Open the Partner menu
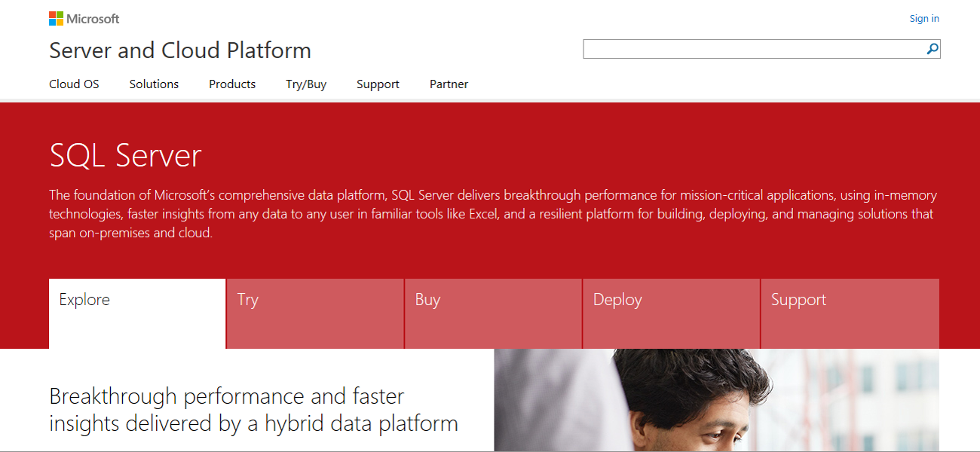980x452 pixels. (x=449, y=84)
